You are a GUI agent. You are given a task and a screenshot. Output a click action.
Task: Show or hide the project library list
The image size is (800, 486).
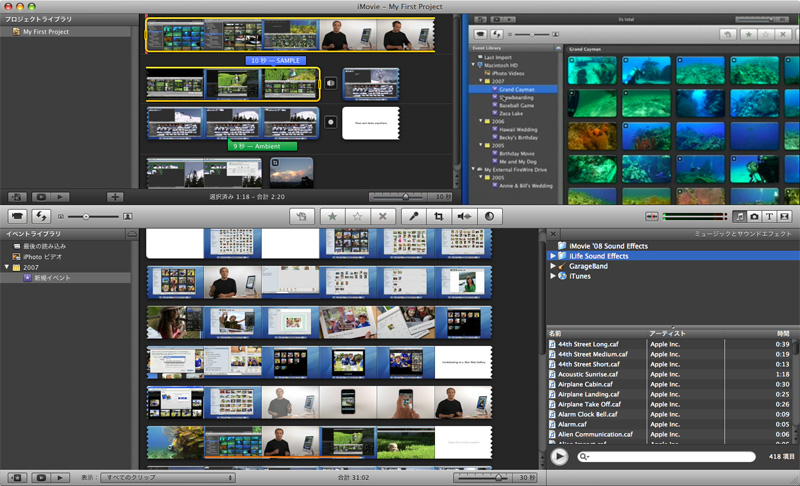pos(16,197)
